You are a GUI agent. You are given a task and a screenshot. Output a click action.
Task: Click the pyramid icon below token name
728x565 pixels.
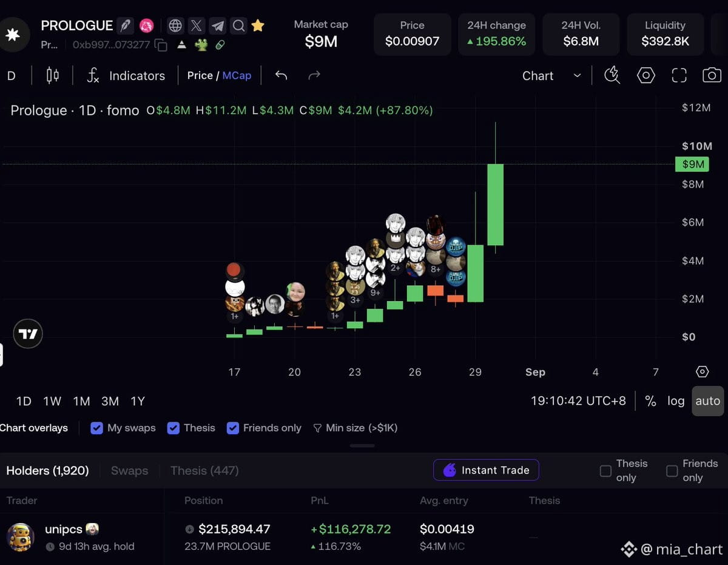pyautogui.click(x=181, y=44)
